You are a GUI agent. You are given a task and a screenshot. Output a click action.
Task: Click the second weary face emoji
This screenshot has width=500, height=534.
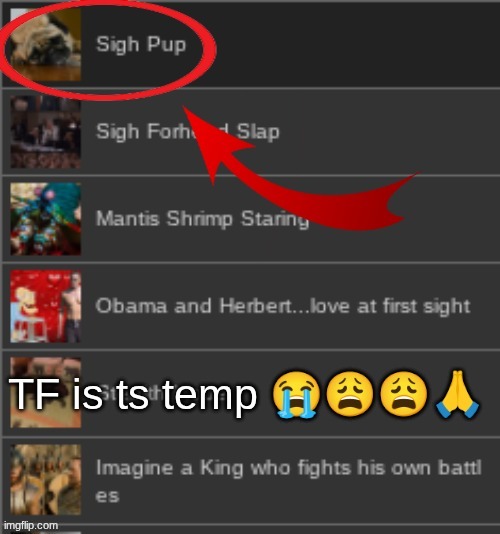404,394
